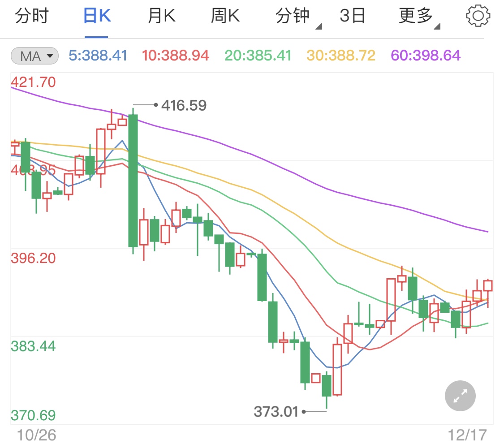Viewport: 504px width, 444px height.
Task: Click MA20 value 20:385.41
Action: point(258,55)
